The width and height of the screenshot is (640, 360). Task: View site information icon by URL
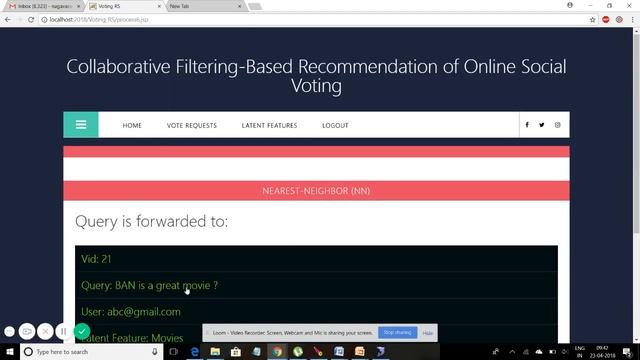pyautogui.click(x=44, y=20)
